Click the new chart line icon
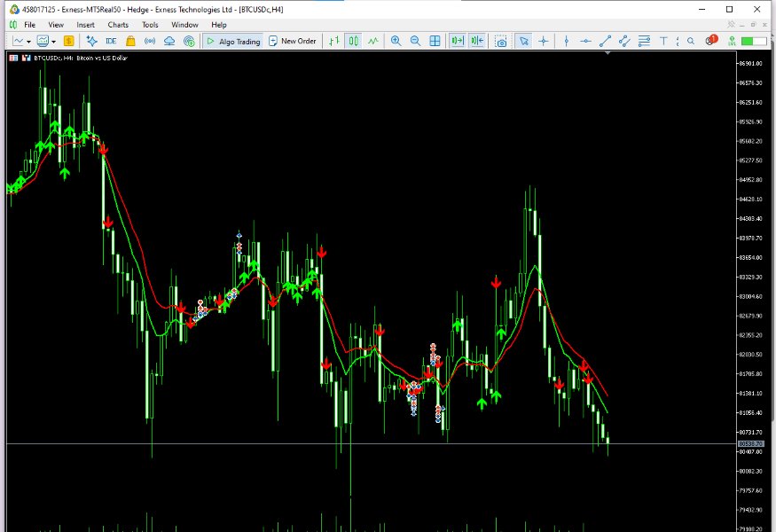This screenshot has width=776, height=532. [19, 41]
